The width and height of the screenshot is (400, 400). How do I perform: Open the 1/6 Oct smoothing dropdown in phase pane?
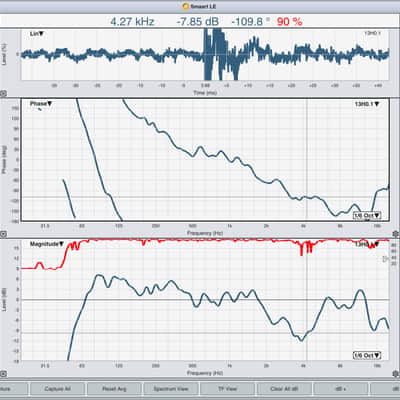367,216
